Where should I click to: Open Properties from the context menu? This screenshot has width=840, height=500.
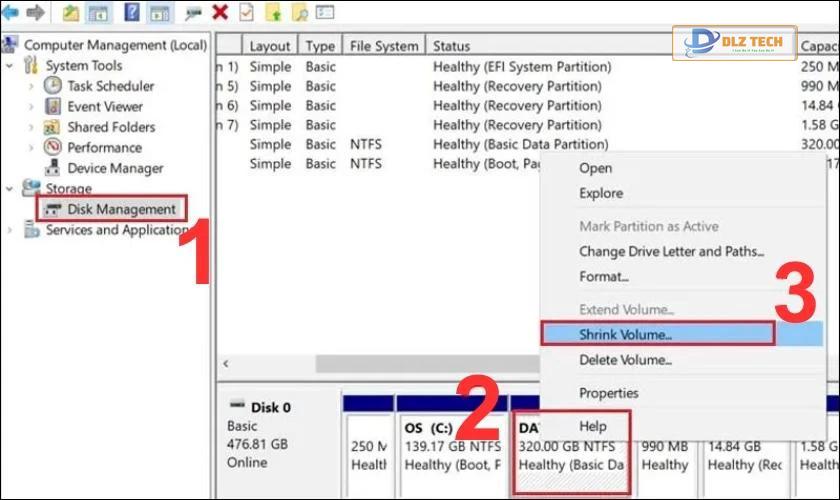pos(609,393)
